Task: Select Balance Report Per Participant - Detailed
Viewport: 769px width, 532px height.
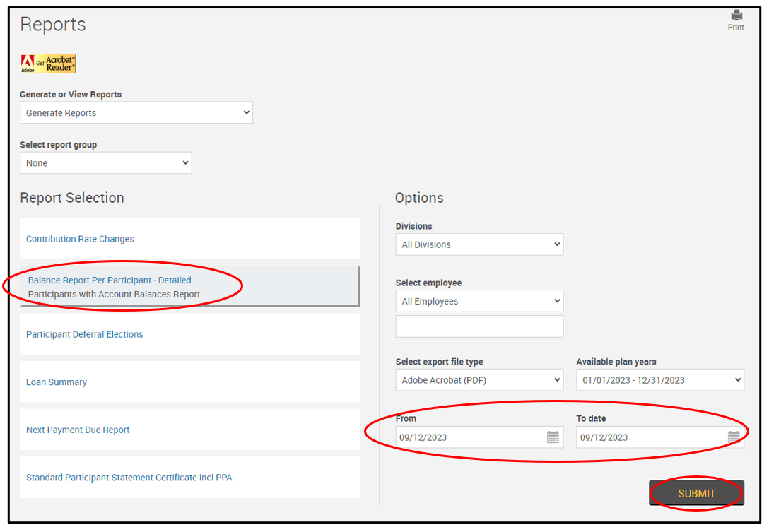Action: [x=110, y=280]
